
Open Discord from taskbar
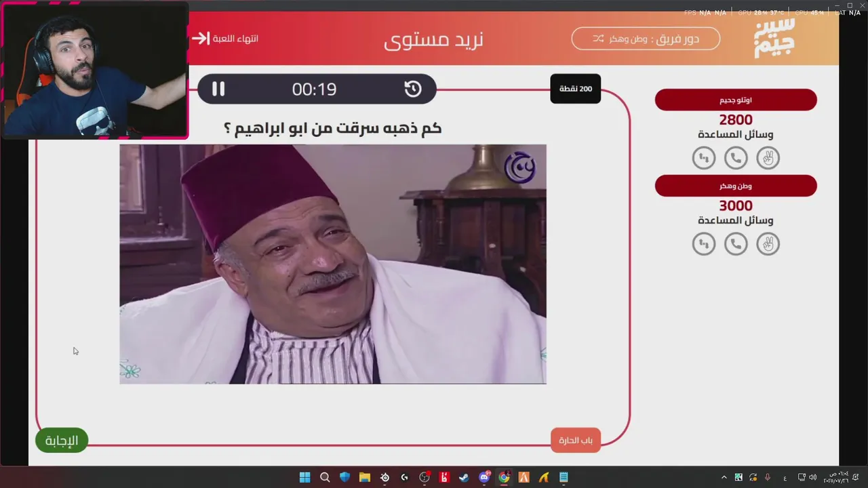pos(484,477)
